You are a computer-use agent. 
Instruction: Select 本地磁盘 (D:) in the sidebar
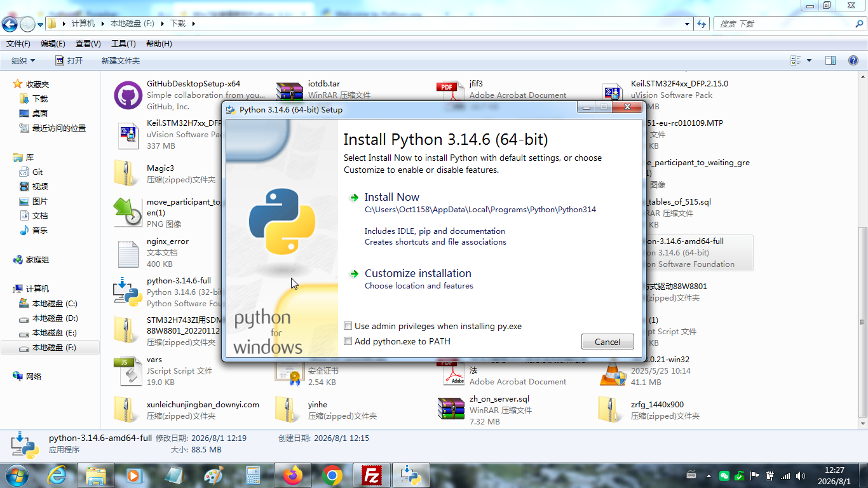click(x=48, y=318)
